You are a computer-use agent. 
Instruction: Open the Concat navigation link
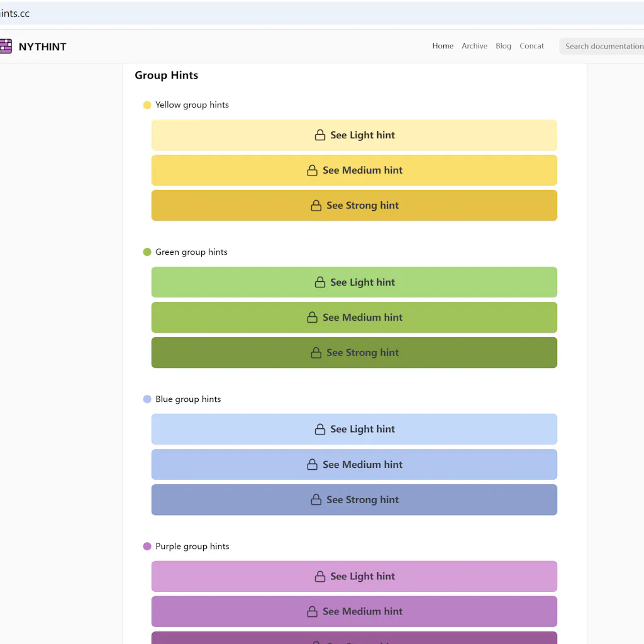point(531,46)
